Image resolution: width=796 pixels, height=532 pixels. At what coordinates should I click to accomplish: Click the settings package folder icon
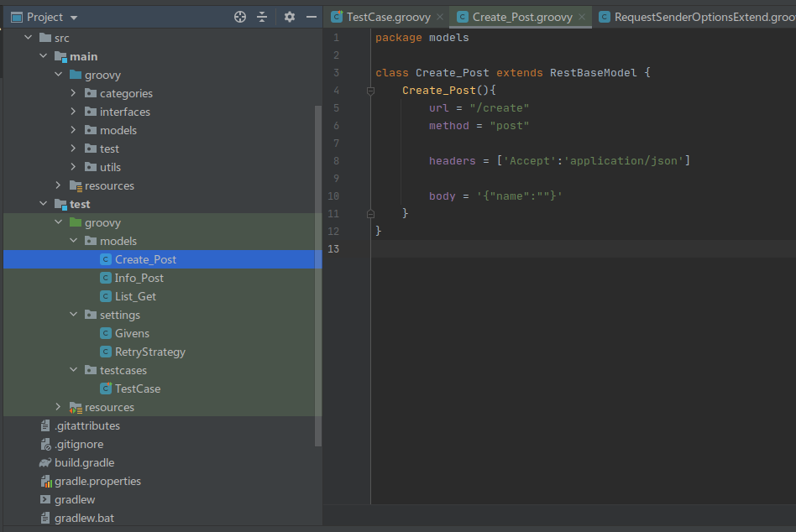tap(91, 315)
